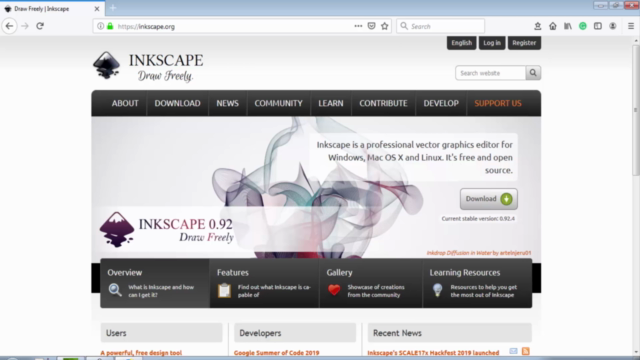Open page actions three-dot menu
Viewport: 640px width, 360px height.
pos(358,26)
